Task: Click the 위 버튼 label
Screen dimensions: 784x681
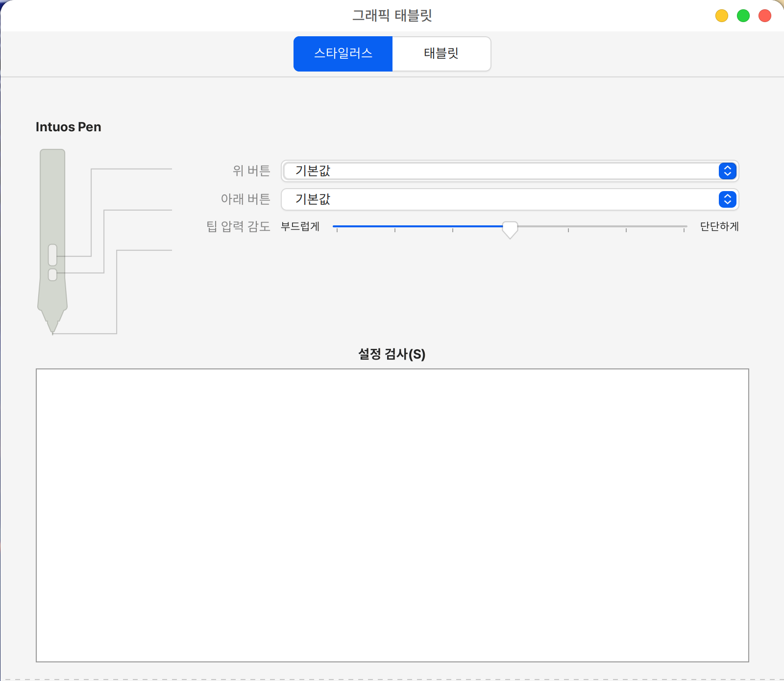Action: (251, 170)
